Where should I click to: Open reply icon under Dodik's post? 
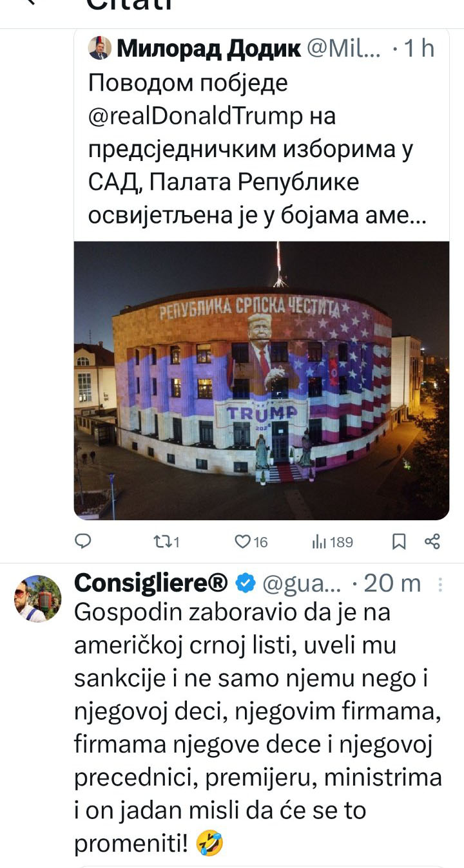83,542
